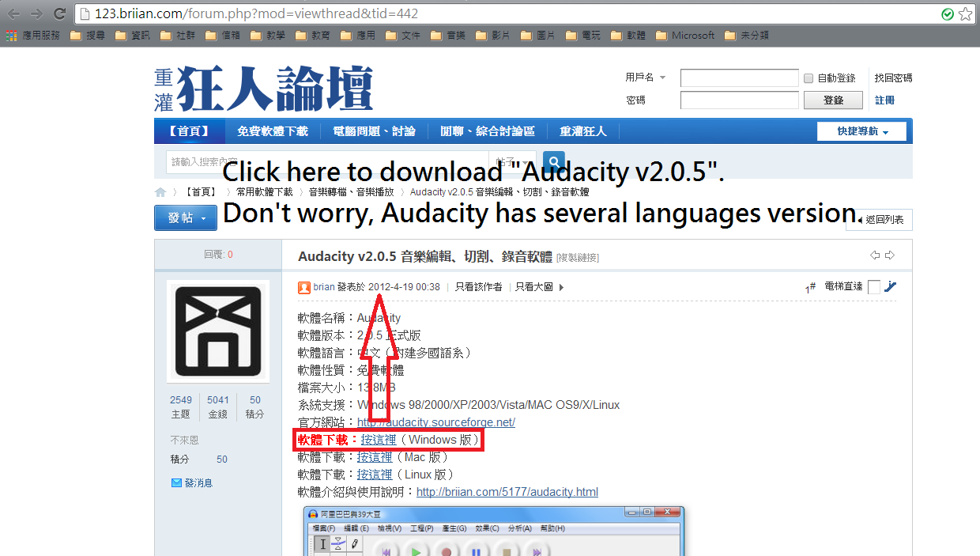Open the 搜尋 bookmark folder
The image size is (980, 556).
point(88,36)
